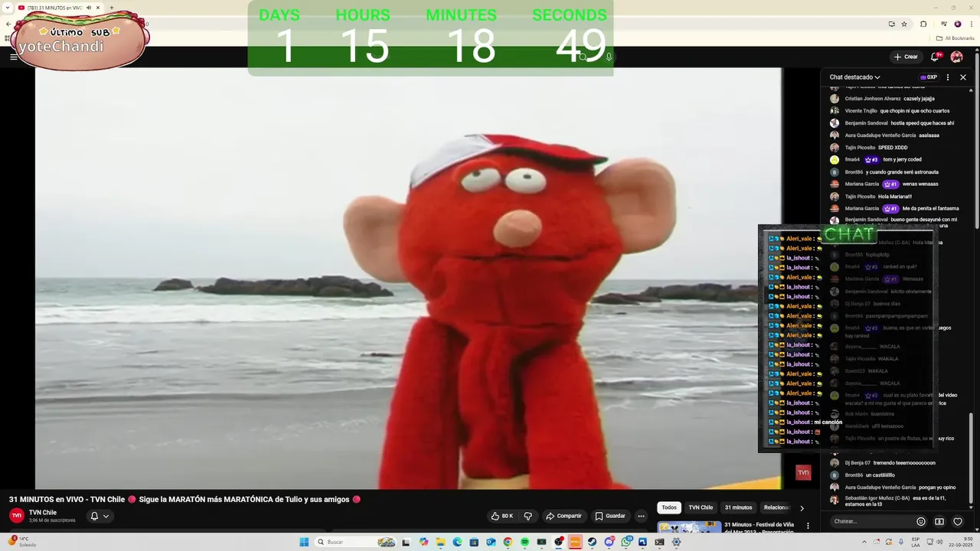Screen dimensions: 980x551
Task: Open the ESP LAA language indicator
Action: point(916,542)
